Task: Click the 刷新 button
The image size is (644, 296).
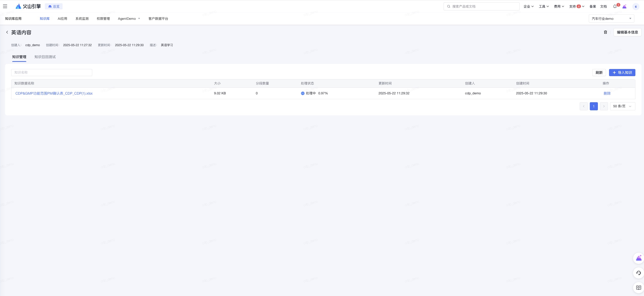Action: [x=599, y=73]
